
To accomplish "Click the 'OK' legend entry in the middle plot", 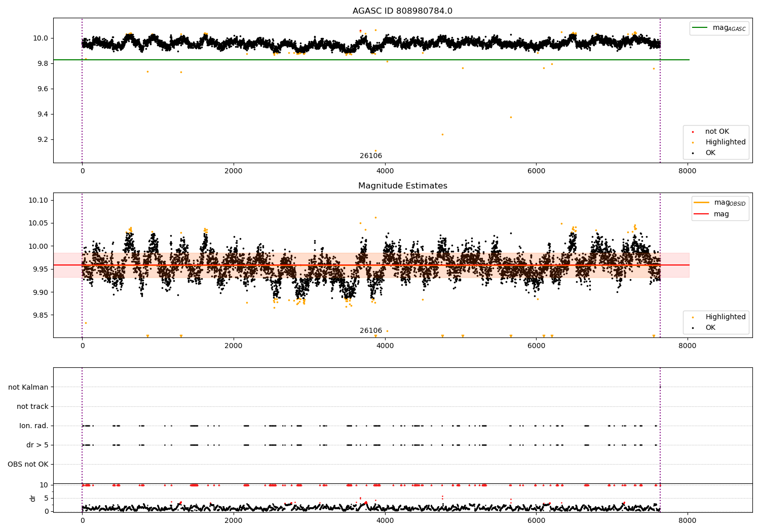I will tap(704, 328).
